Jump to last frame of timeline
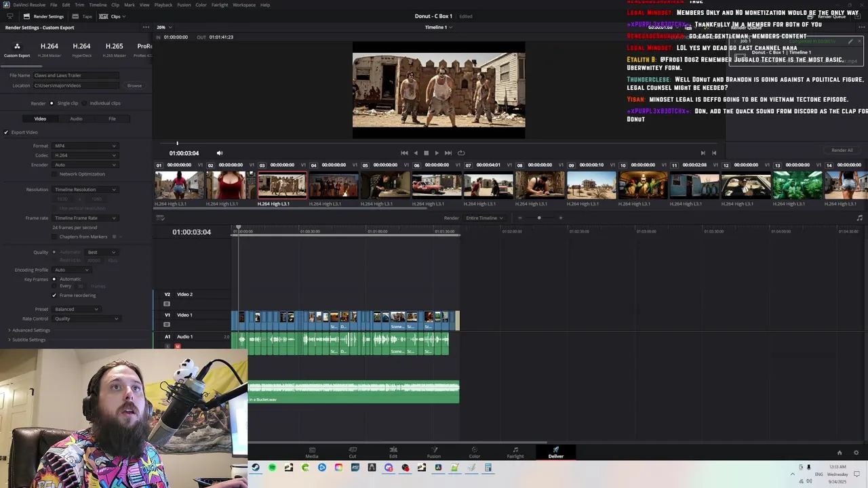868x488 pixels. (448, 153)
